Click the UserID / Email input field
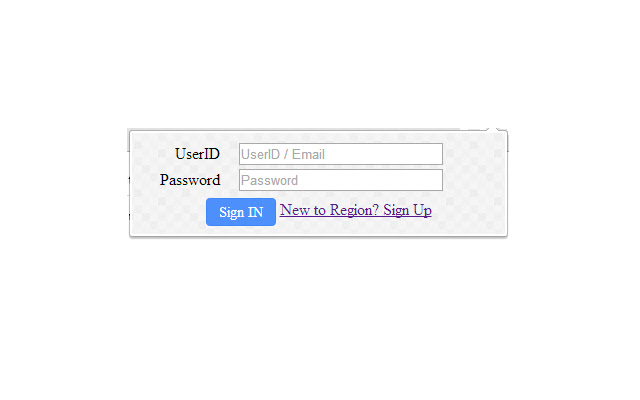The width and height of the screenshot is (640, 400). (341, 154)
